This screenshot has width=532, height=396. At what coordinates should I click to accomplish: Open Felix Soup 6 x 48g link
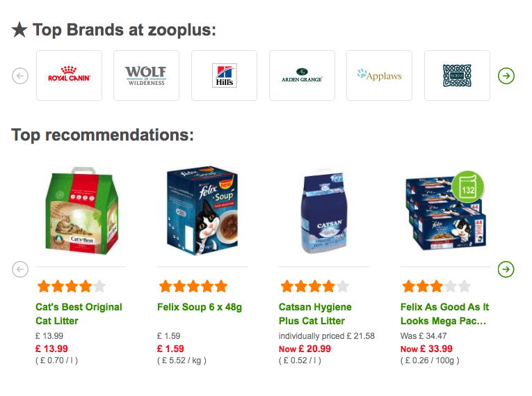pos(200,307)
